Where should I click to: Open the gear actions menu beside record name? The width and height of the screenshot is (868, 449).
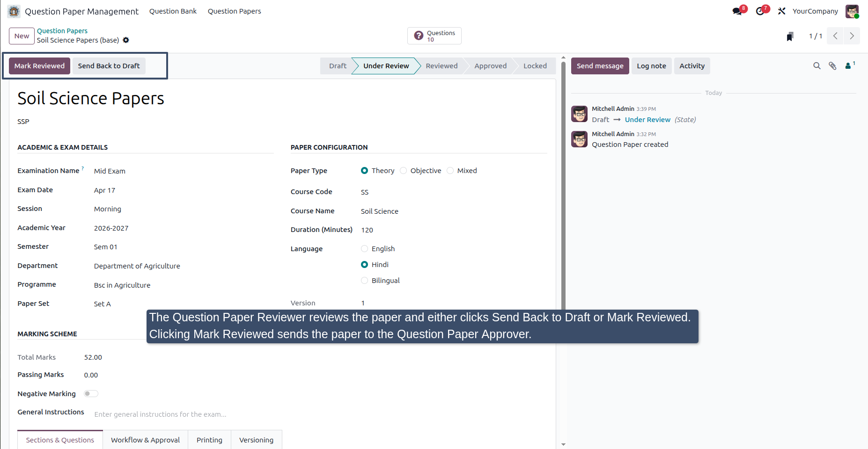click(126, 40)
